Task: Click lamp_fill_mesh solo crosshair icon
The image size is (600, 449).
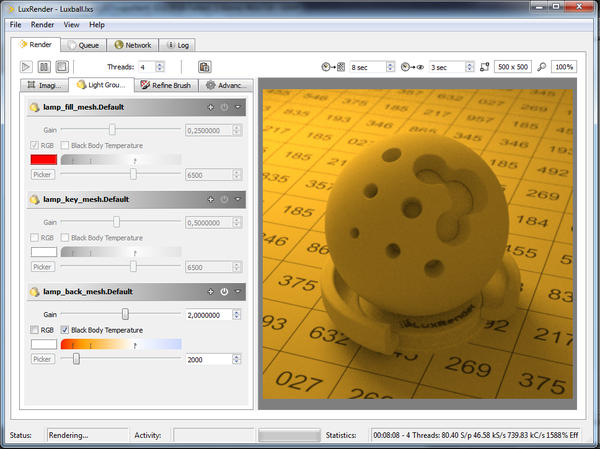Action: click(210, 108)
